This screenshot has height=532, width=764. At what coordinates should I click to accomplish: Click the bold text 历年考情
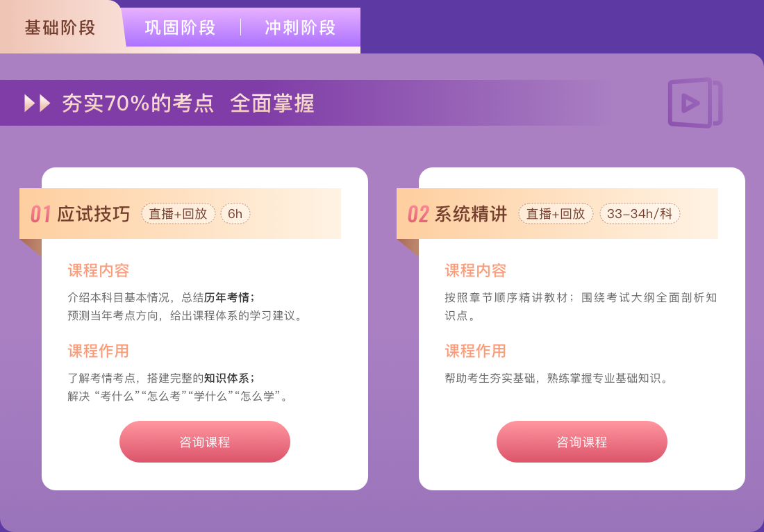click(x=226, y=297)
